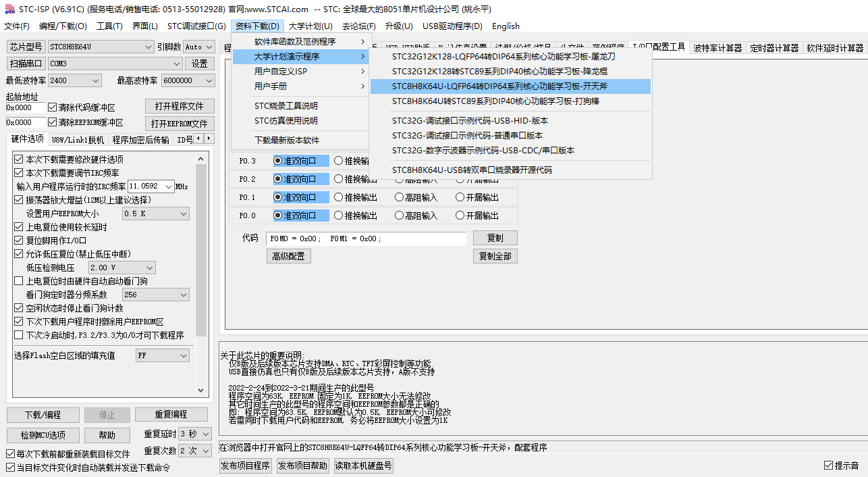The height and width of the screenshot is (477, 868).
Task: Open the 工具(T) menu
Action: 109,26
